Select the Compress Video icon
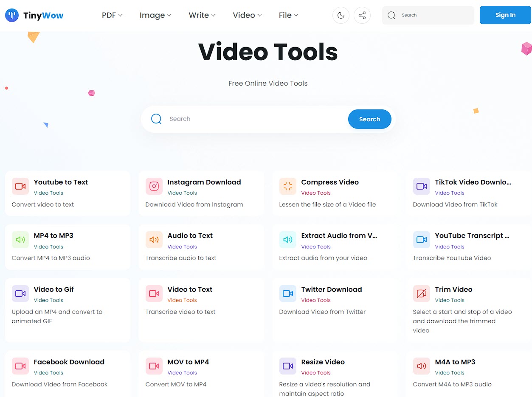 click(288, 186)
